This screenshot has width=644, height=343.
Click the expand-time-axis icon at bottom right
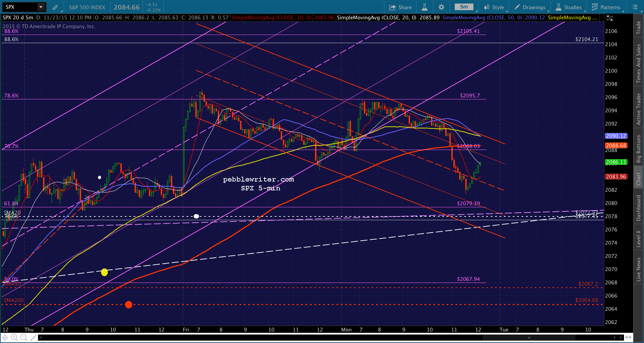(628, 338)
